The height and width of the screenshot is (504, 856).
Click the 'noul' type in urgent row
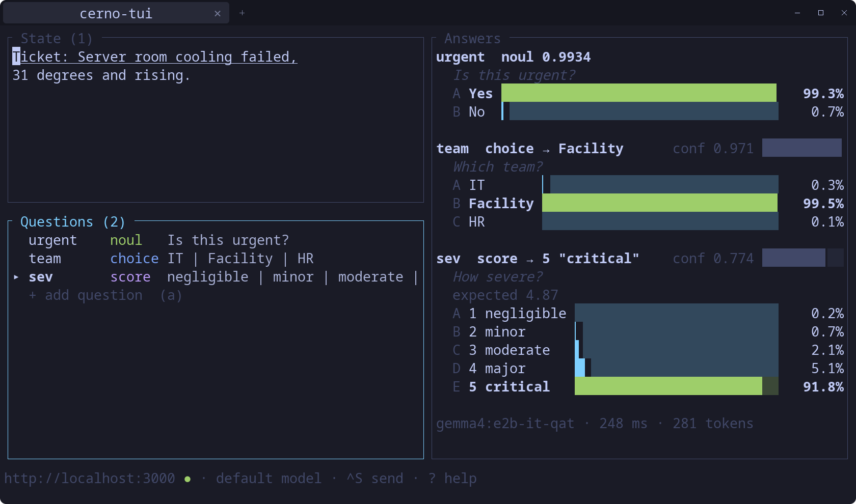(126, 240)
